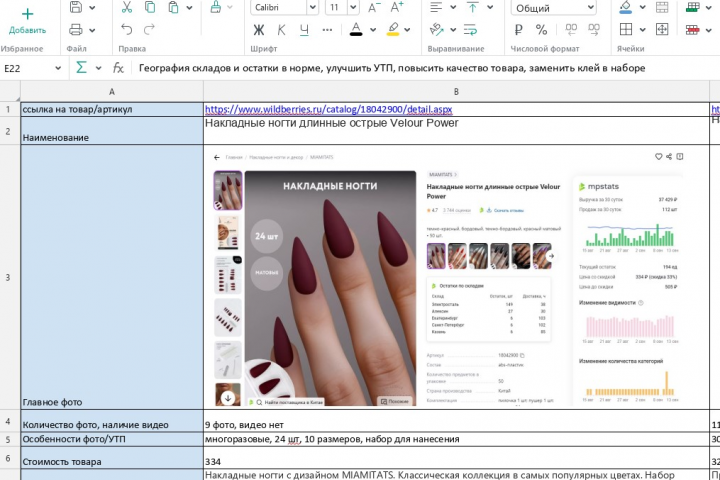Decrease font size with A- icon
The image size is (720, 480).
[374, 7]
